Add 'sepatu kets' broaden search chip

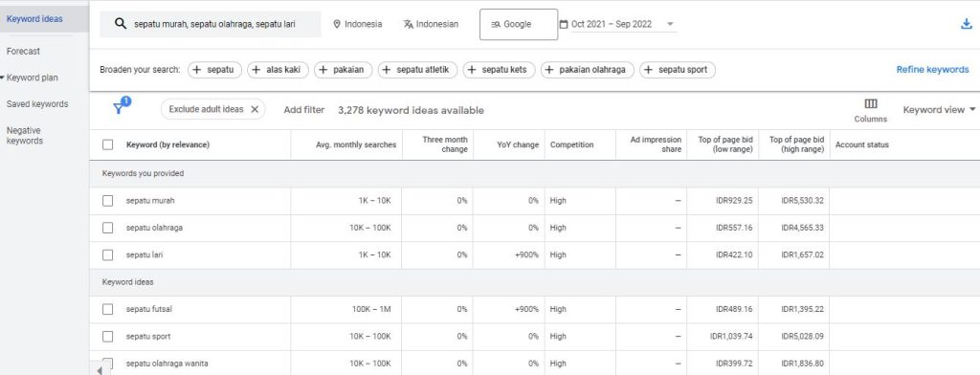click(499, 70)
